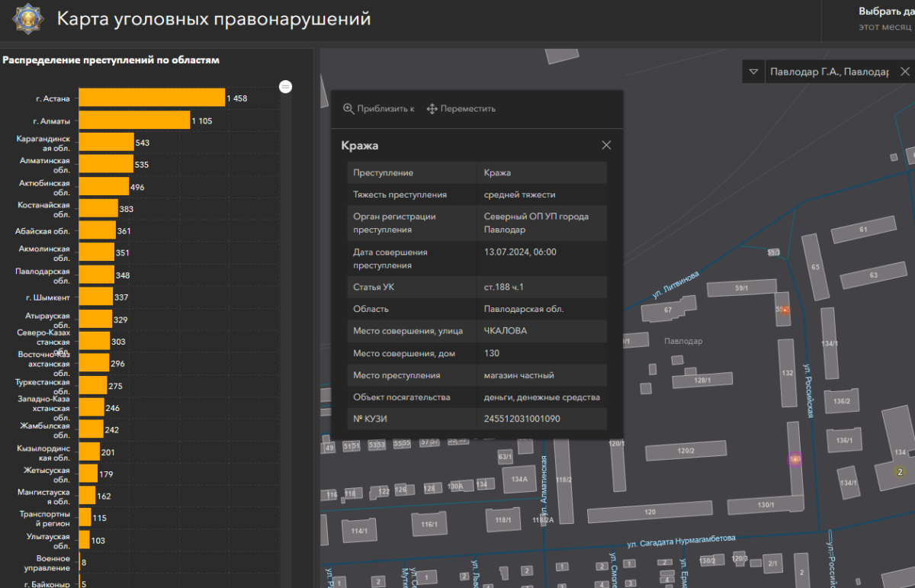Select the г. Алматы bar in chart
915x588 pixels.
pos(134,120)
